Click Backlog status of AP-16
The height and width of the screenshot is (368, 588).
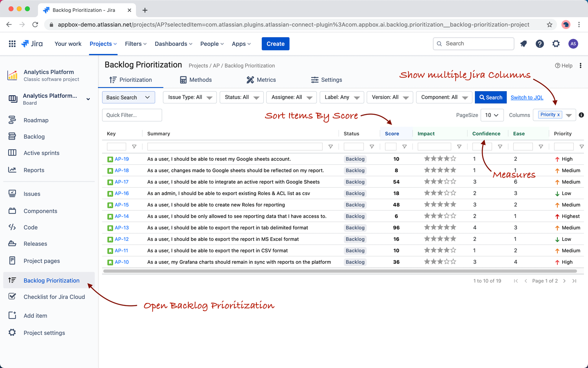click(x=355, y=193)
